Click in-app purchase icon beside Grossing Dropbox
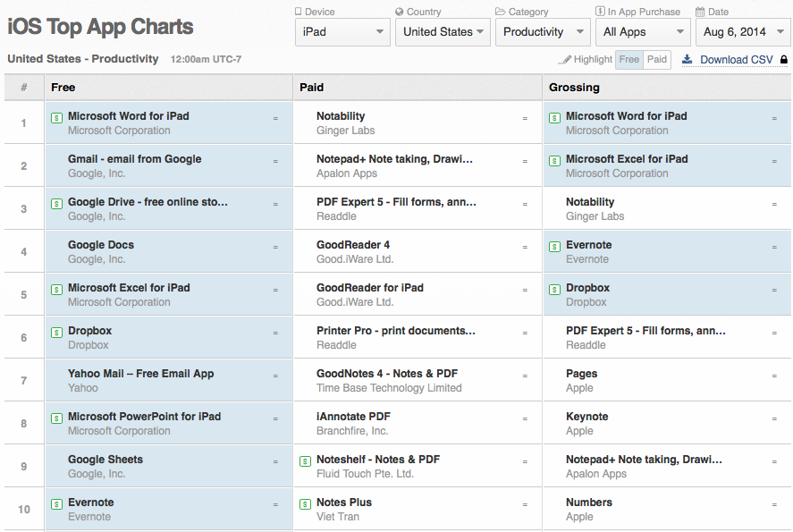The image size is (793, 532). click(555, 290)
